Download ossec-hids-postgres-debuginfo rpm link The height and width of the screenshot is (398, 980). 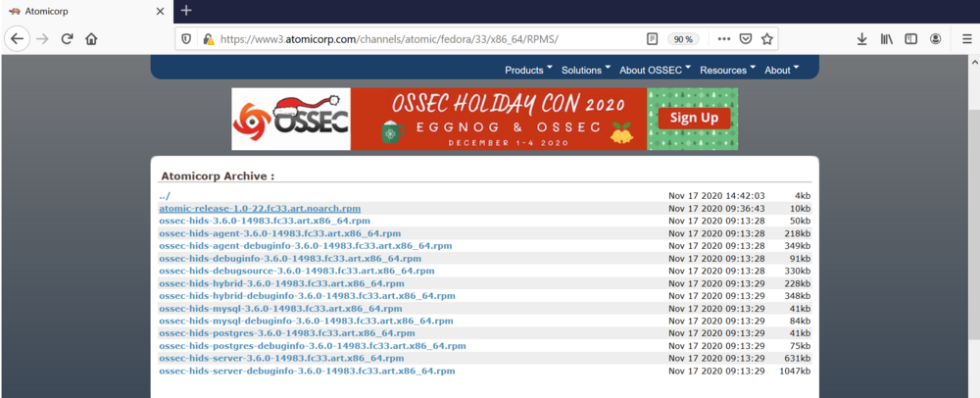pyautogui.click(x=312, y=346)
